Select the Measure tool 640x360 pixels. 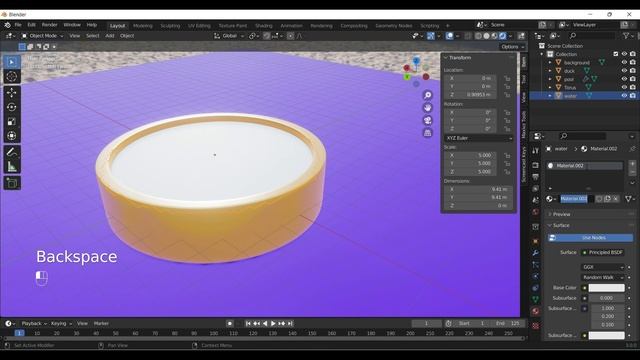12,167
